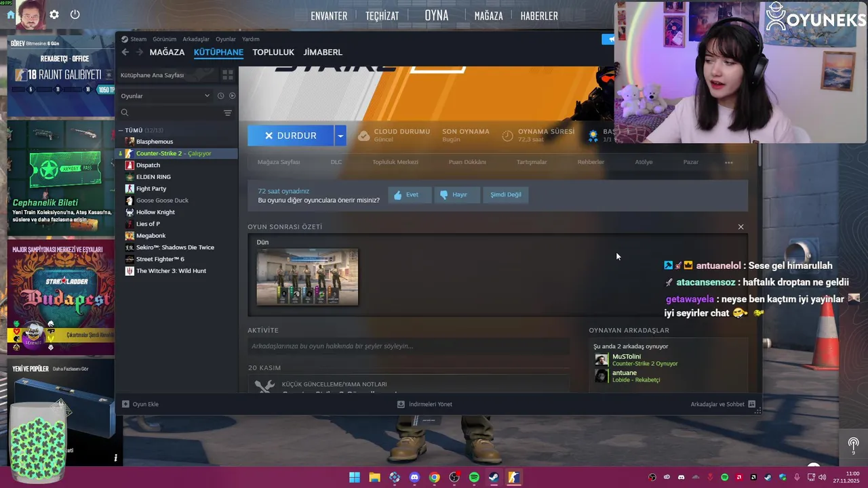Viewport: 868px width, 488px height.
Task: Click the blue Steam announcements megaphone button
Action: (x=608, y=39)
